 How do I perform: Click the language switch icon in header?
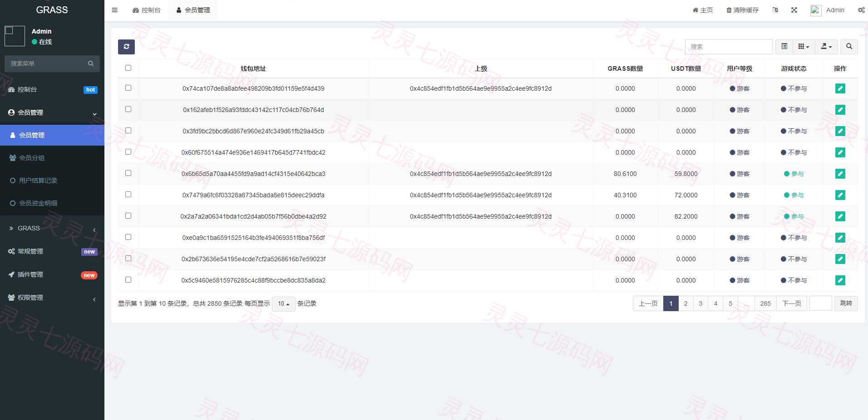(x=775, y=10)
